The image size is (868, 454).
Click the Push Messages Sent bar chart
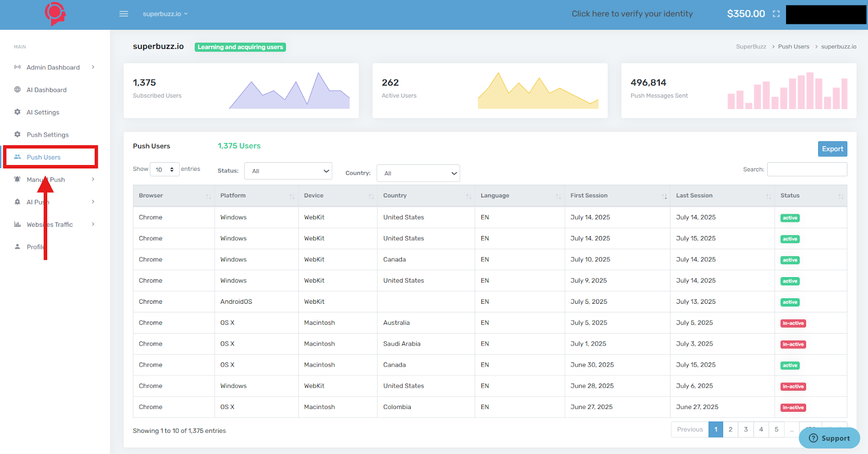pyautogui.click(x=787, y=91)
